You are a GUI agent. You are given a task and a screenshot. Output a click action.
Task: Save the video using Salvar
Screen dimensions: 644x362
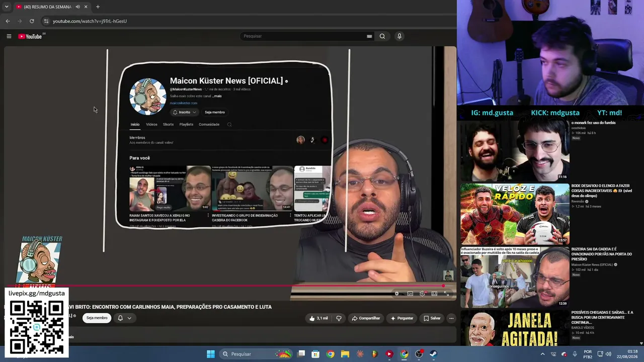point(432,318)
